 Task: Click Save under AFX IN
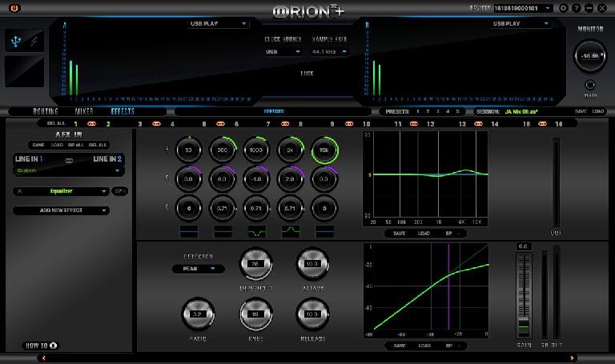38,145
